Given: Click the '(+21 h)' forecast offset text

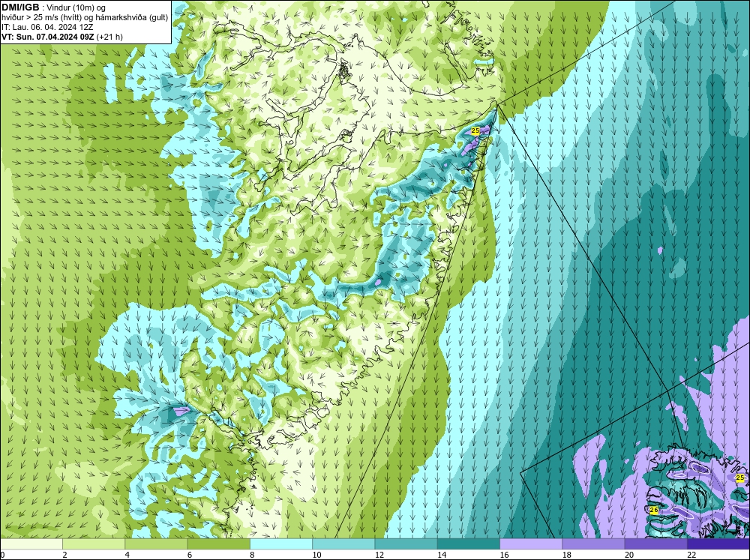Looking at the screenshot, I should (x=109, y=37).
